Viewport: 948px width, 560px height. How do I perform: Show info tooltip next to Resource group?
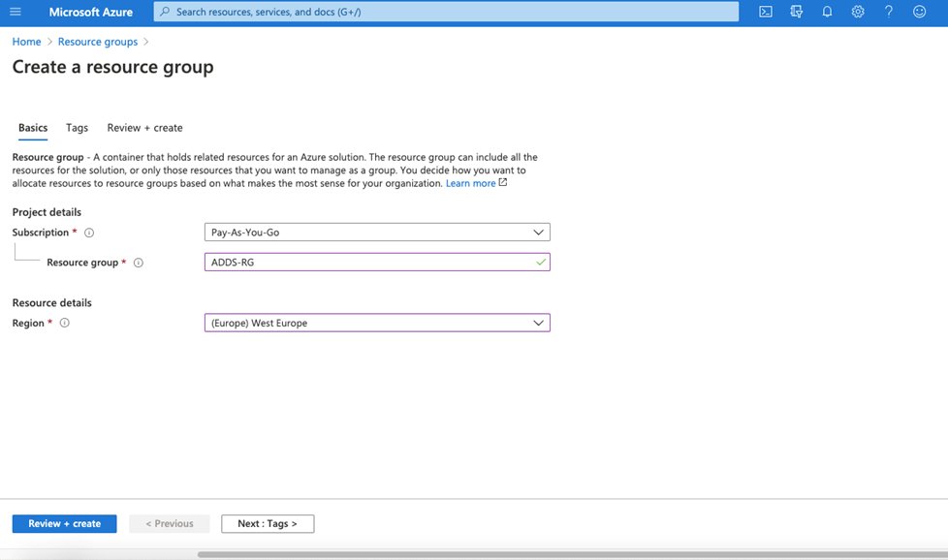coord(139,263)
